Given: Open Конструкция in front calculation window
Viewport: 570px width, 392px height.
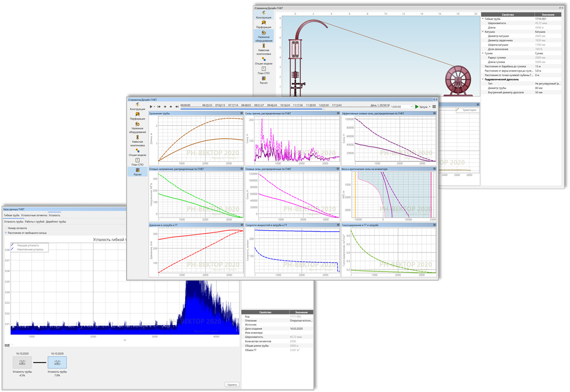Looking at the screenshot, I should point(137,106).
